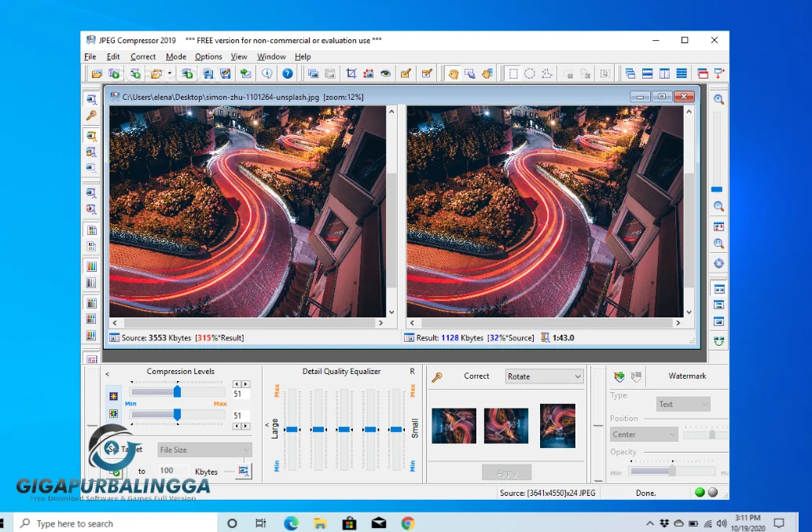Screen dimensions: 812x532
Task: Click the key icon in left sidebar
Action: 91,116
